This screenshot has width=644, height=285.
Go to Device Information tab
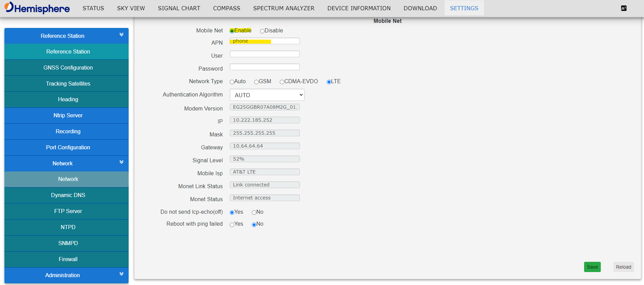359,8
